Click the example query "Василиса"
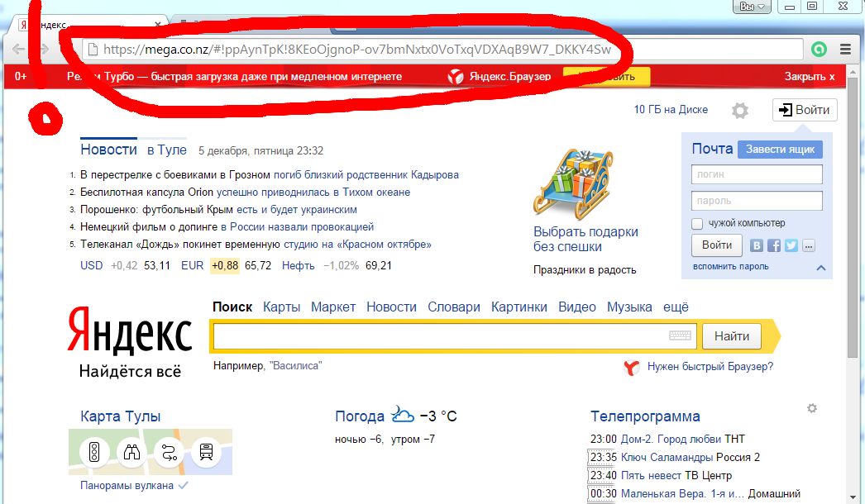This screenshot has width=865, height=504. (x=296, y=365)
